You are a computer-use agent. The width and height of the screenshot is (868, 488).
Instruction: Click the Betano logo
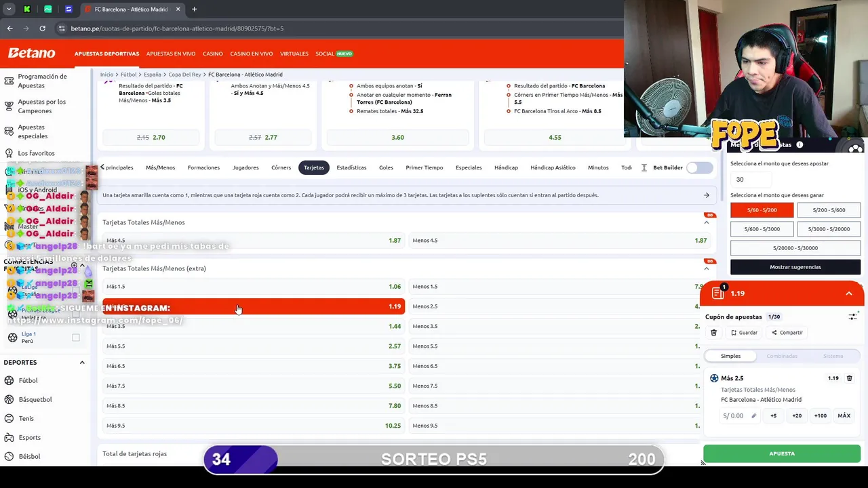(31, 53)
